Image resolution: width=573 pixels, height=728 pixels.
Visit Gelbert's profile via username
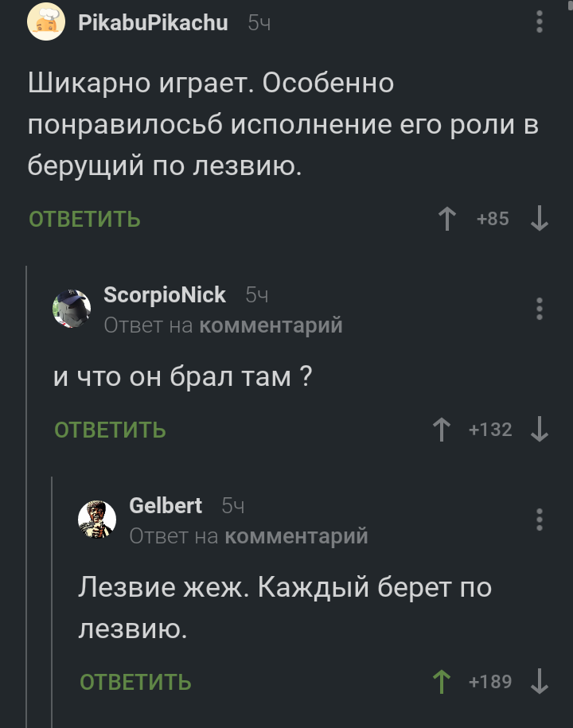[166, 506]
